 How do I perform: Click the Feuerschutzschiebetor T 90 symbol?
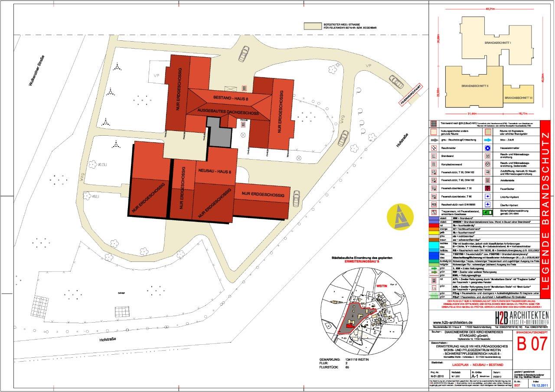pos(434,196)
